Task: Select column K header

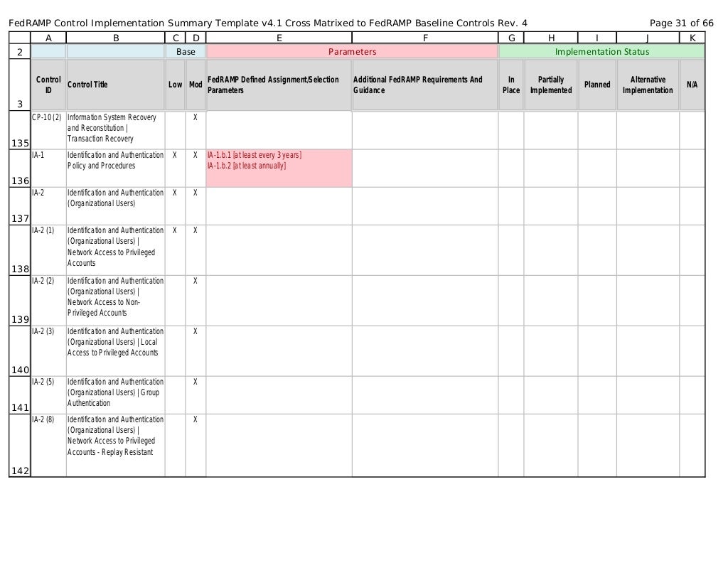Action: coord(692,38)
